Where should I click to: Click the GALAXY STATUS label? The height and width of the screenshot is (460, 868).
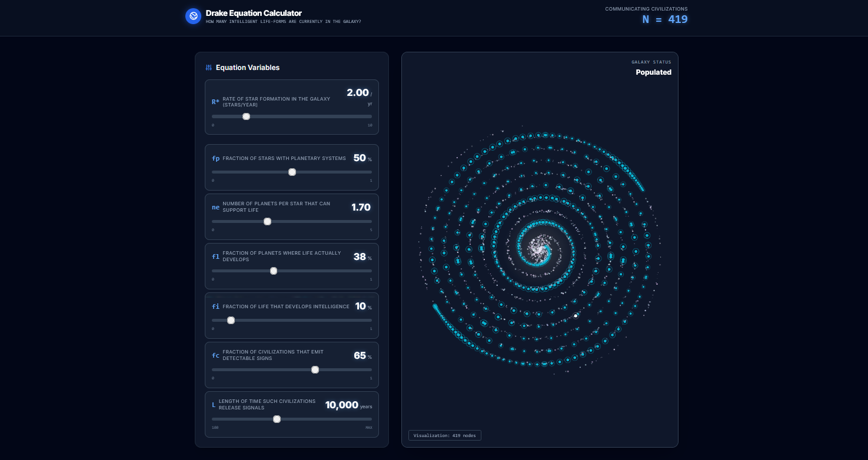pyautogui.click(x=653, y=62)
